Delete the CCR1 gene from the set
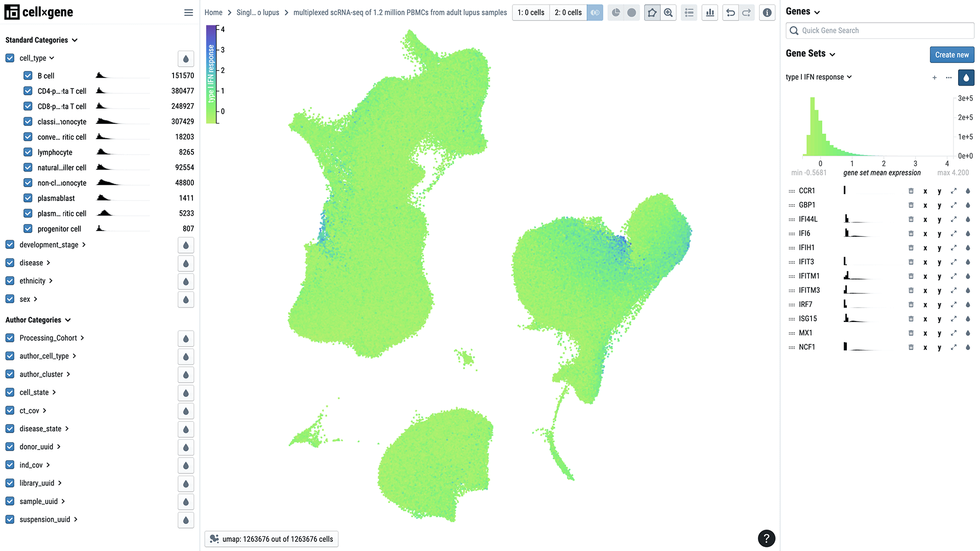Image resolution: width=980 pixels, height=551 pixels. coord(911,190)
